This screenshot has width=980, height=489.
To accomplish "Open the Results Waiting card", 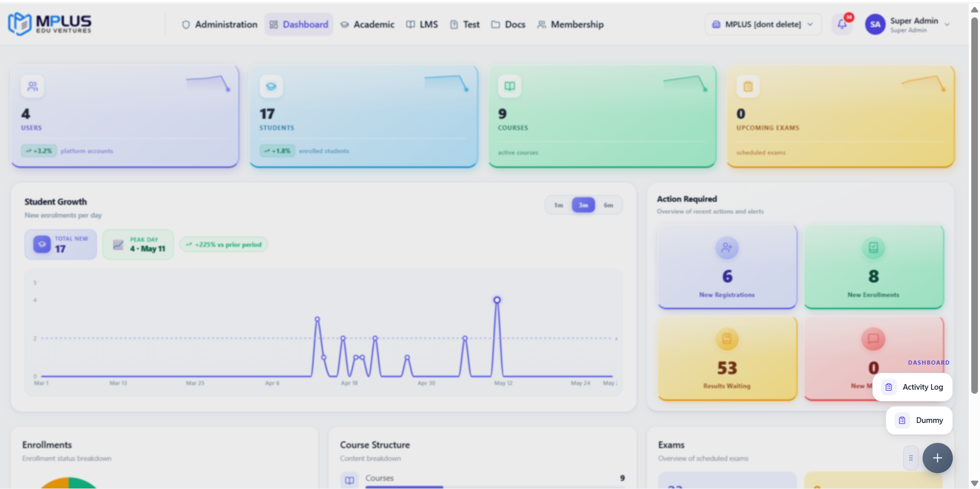I will (x=727, y=358).
